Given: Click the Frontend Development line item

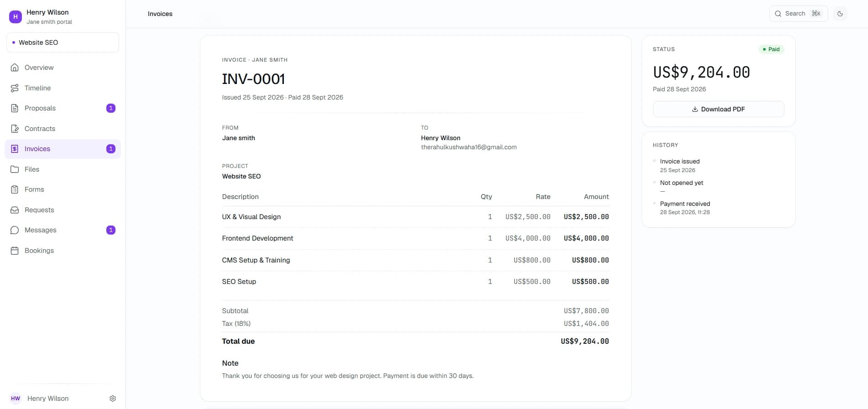Looking at the screenshot, I should [415, 238].
